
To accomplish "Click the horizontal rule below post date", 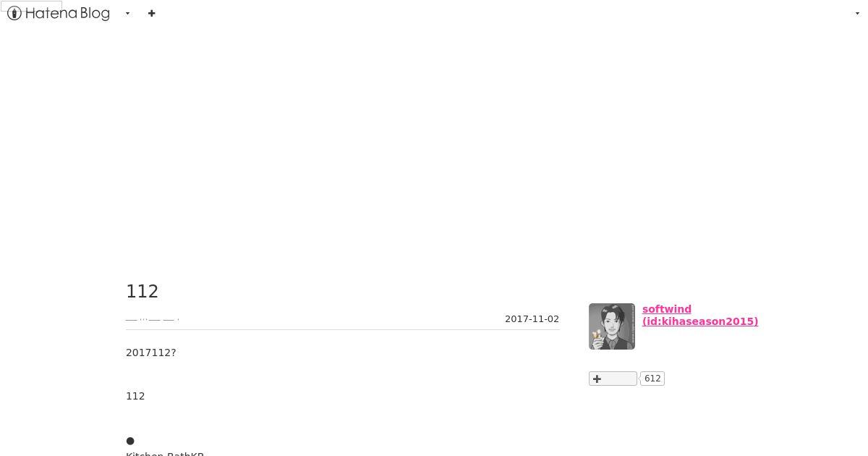I will [x=343, y=329].
